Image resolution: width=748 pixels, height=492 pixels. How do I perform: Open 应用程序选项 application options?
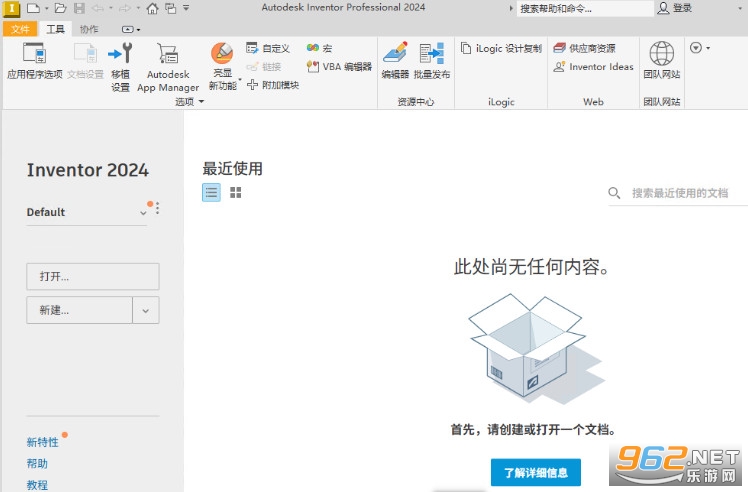coord(34,60)
